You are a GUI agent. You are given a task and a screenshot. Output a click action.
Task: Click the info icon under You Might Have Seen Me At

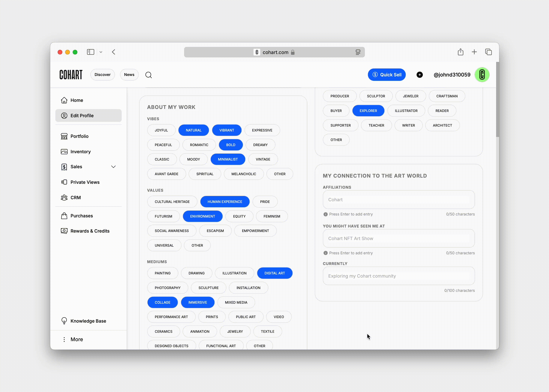[325, 253]
